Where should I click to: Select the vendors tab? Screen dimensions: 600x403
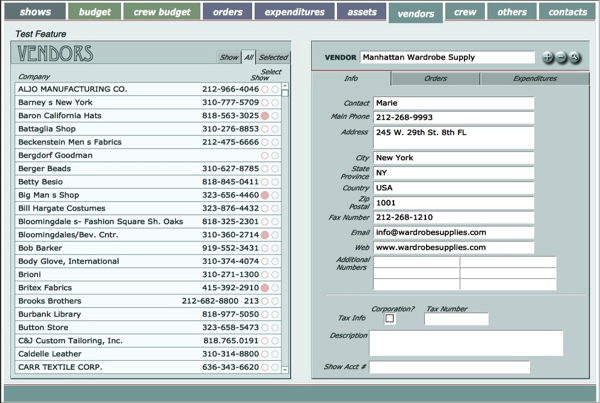[x=416, y=13]
